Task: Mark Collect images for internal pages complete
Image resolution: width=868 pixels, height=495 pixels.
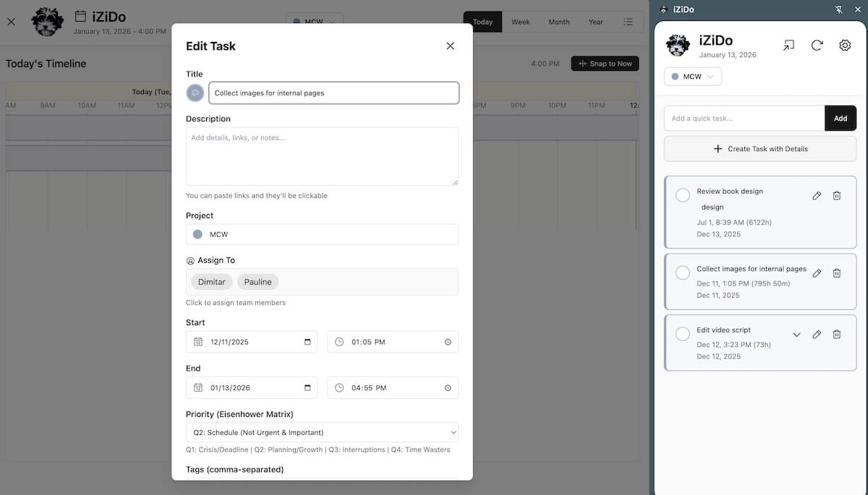Action: tap(682, 272)
